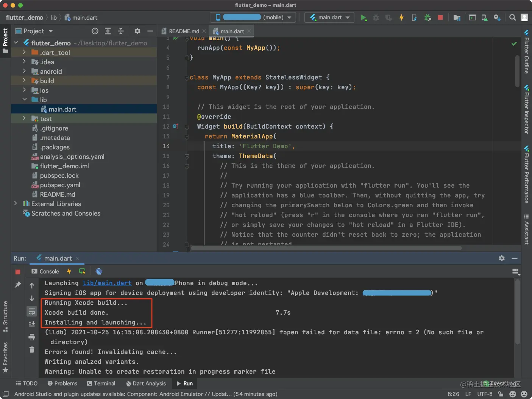Hide the Project panel with minus icon
This screenshot has width=532, height=399.
click(150, 31)
